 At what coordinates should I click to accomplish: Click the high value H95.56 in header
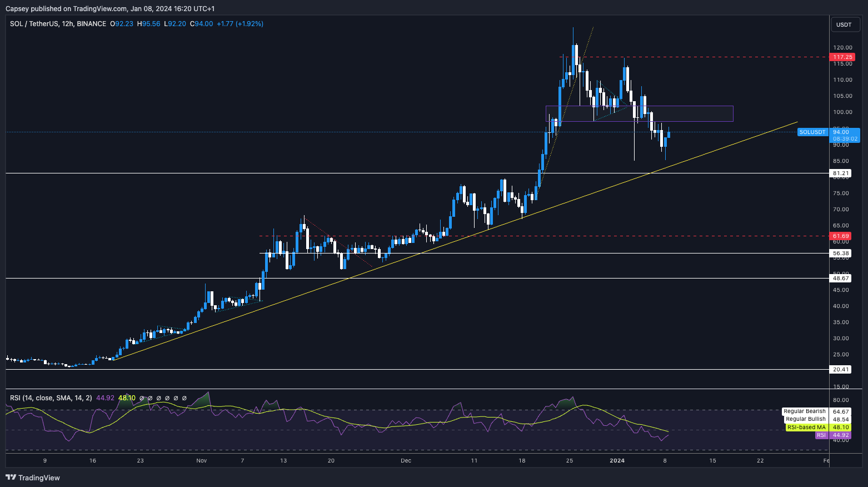[x=149, y=24]
